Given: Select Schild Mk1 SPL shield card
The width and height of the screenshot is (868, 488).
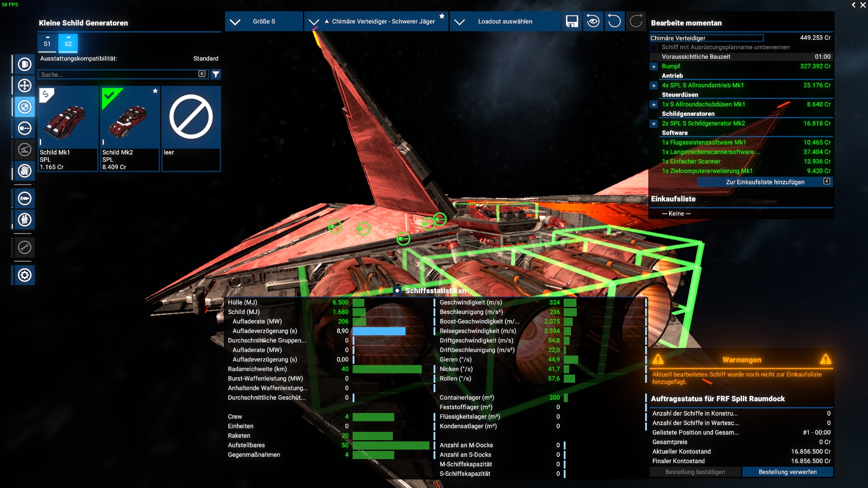Looking at the screenshot, I should click(68, 129).
